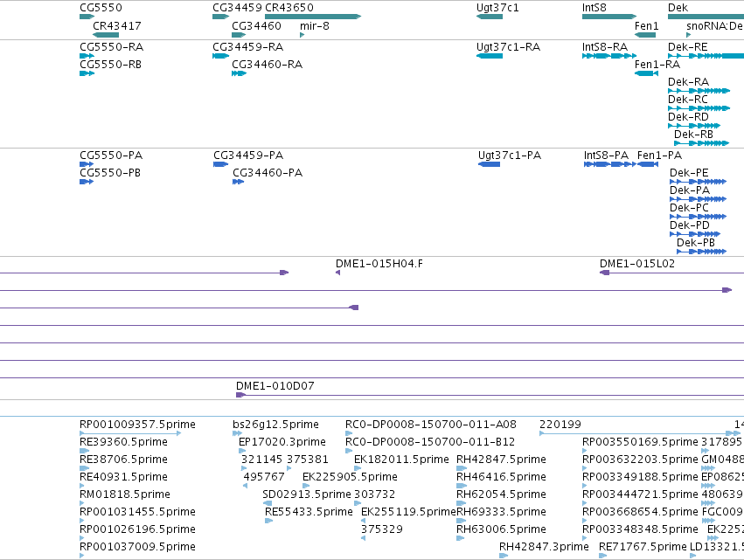Click EST RP001037009.5prime
The image size is (744, 560).
(137, 547)
